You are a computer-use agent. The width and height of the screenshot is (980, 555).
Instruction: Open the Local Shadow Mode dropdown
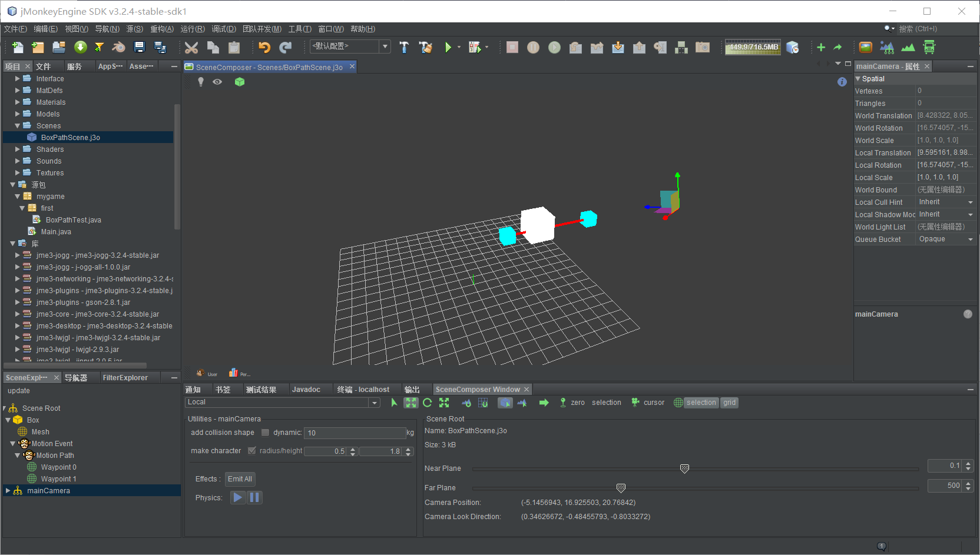point(970,215)
